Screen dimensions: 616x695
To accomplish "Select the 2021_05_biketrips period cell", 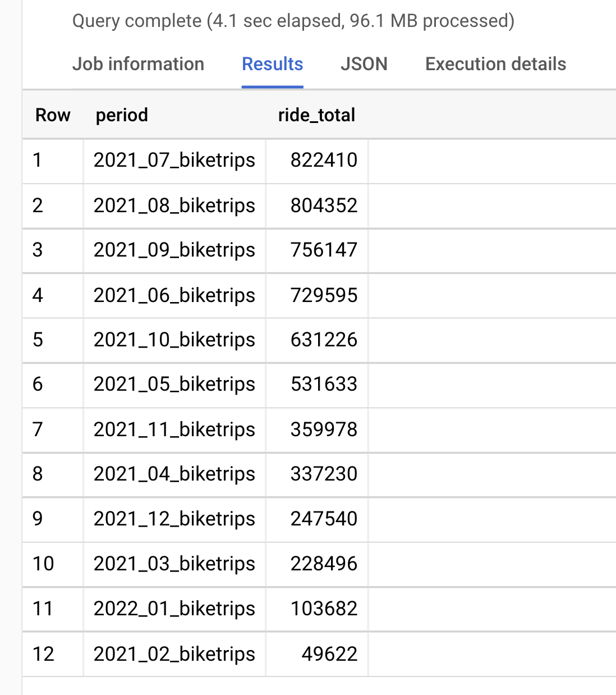I will point(174,384).
